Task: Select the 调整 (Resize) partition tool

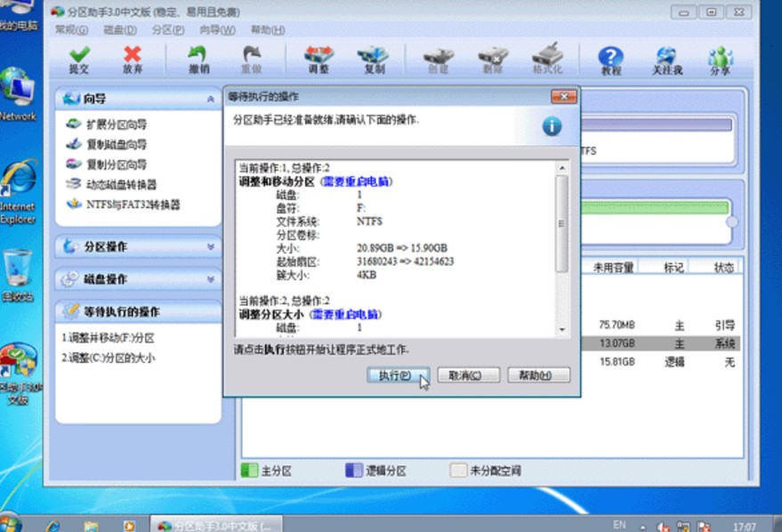Action: [x=318, y=60]
